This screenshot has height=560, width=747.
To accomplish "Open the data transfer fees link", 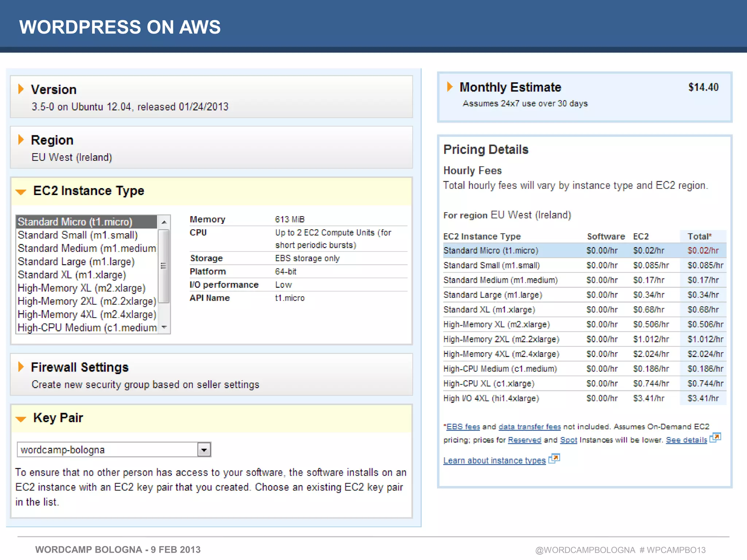I will click(530, 427).
